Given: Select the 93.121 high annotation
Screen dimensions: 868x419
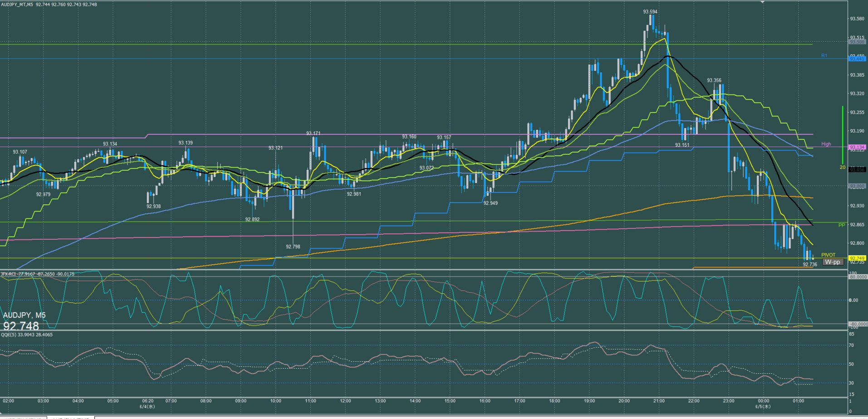Looking at the screenshot, I should 275,148.
